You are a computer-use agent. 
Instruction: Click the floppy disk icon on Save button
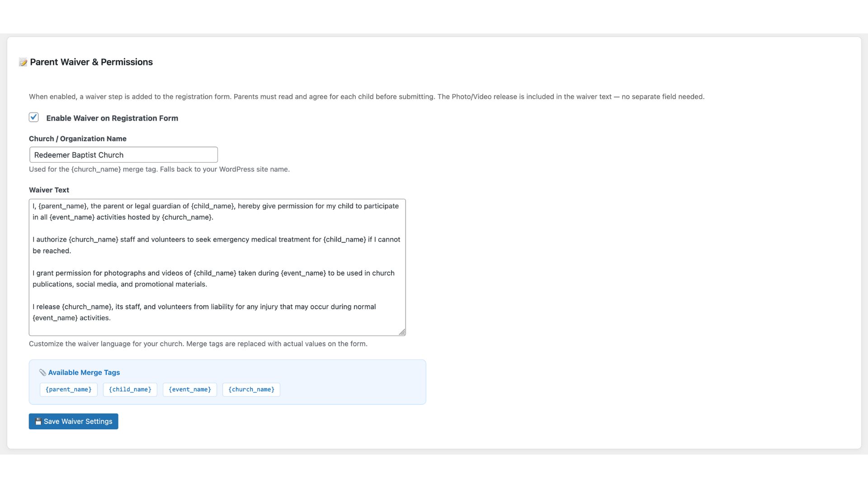tap(38, 421)
